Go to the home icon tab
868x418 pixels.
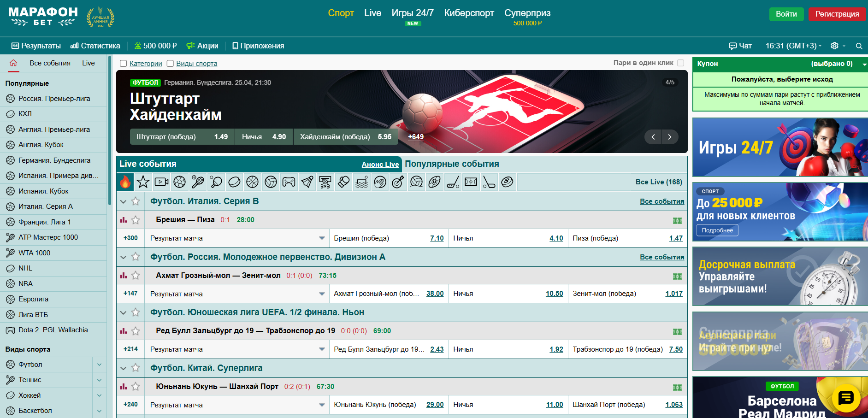tap(13, 63)
